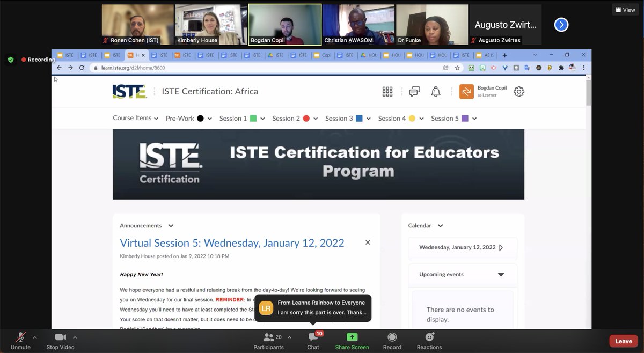This screenshot has width=644, height=353.
Task: Unmute the microphone in Zoom
Action: (20, 341)
